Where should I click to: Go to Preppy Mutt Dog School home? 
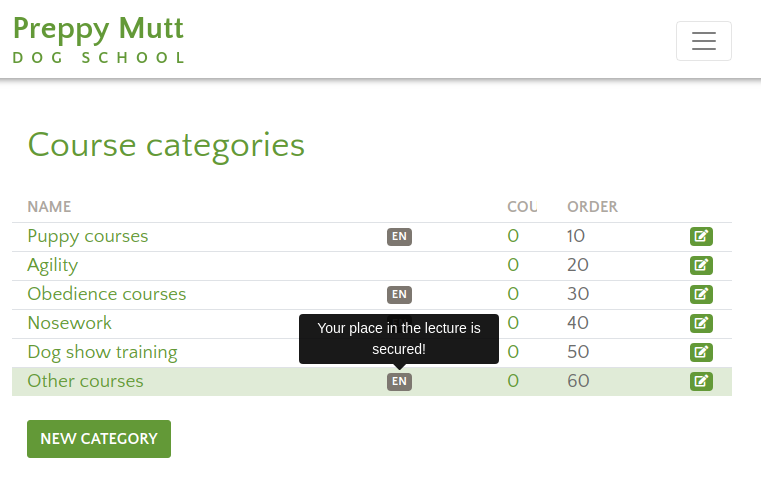point(98,40)
